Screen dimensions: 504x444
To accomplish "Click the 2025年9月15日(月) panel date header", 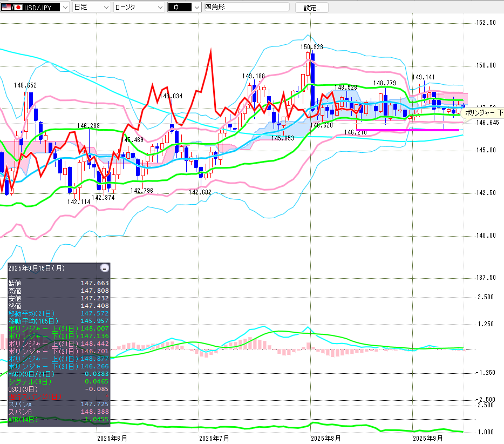I will point(37,268).
